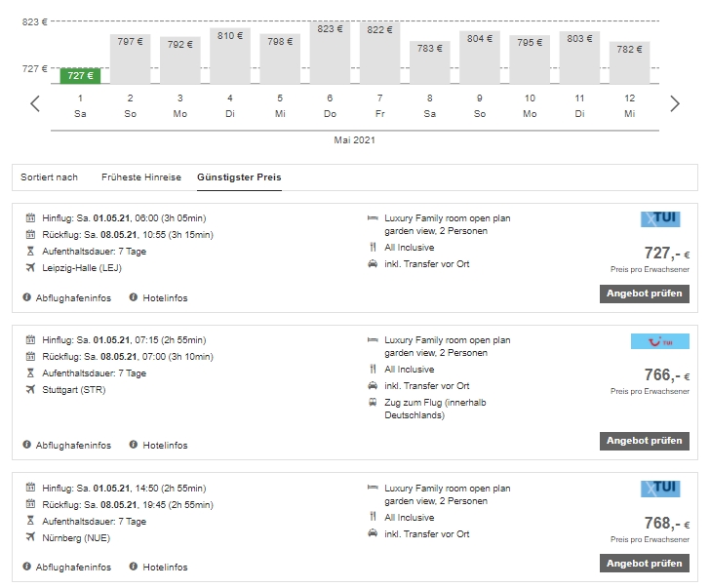Select the 783 € price bar for Saturday 8

click(x=429, y=62)
